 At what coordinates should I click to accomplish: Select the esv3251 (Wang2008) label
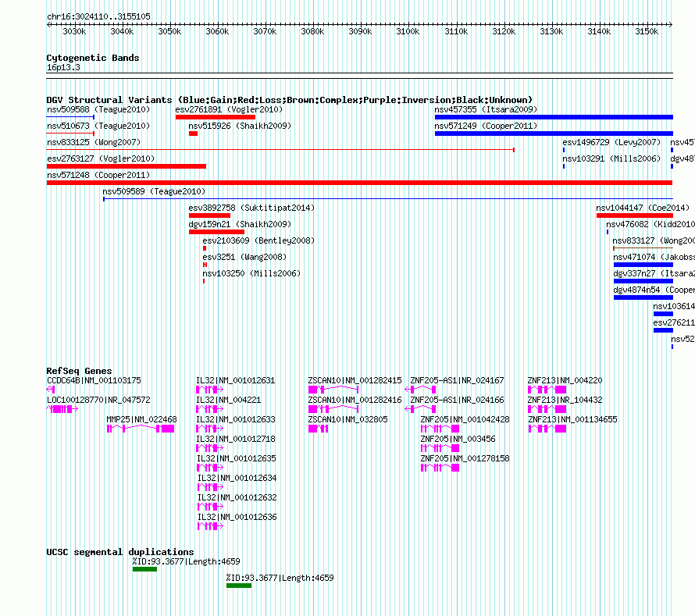tap(244, 257)
